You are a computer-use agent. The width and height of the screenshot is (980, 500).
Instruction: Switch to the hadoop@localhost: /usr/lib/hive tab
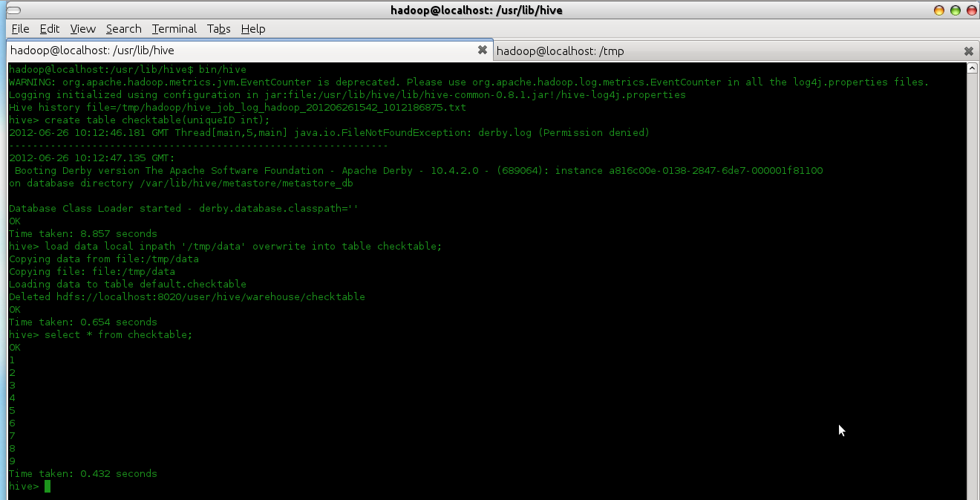(x=248, y=51)
